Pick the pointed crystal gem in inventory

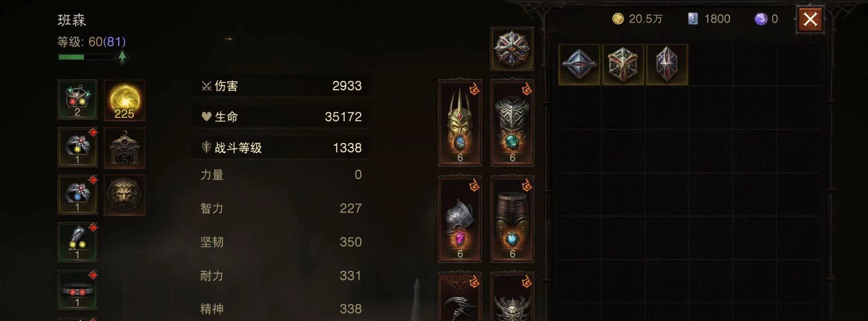coord(666,64)
